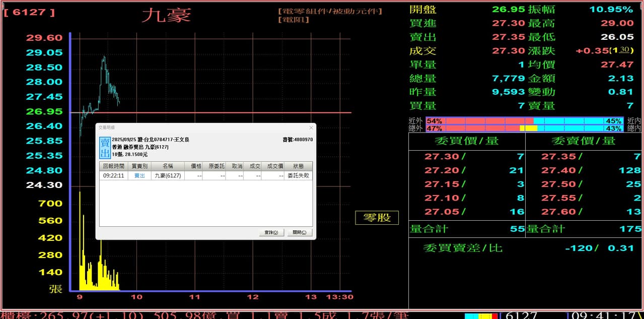Click the 最高 29.00 value
This screenshot has height=319, width=644.
617,23
